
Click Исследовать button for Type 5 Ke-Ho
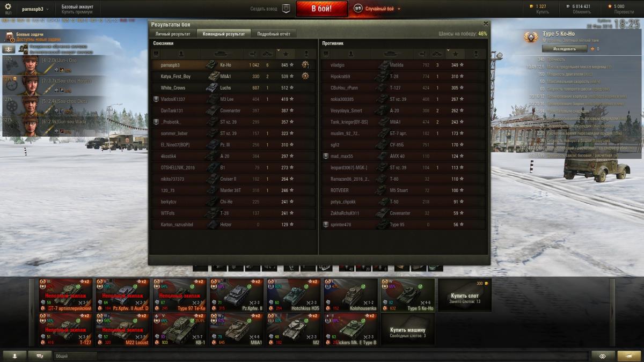tap(565, 49)
